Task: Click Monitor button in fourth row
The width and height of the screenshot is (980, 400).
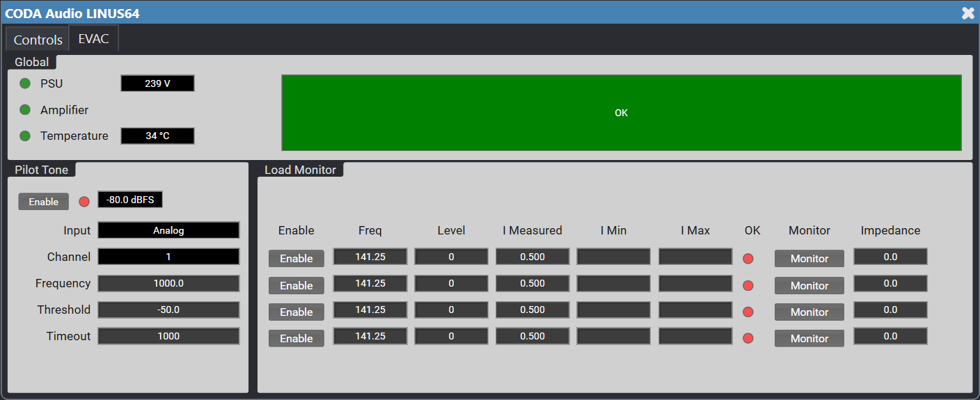Action: (x=809, y=338)
